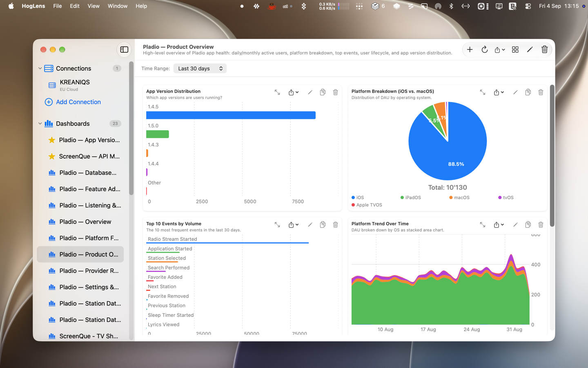
Task: Toggle the iPadOS legend entry
Action: point(410,197)
